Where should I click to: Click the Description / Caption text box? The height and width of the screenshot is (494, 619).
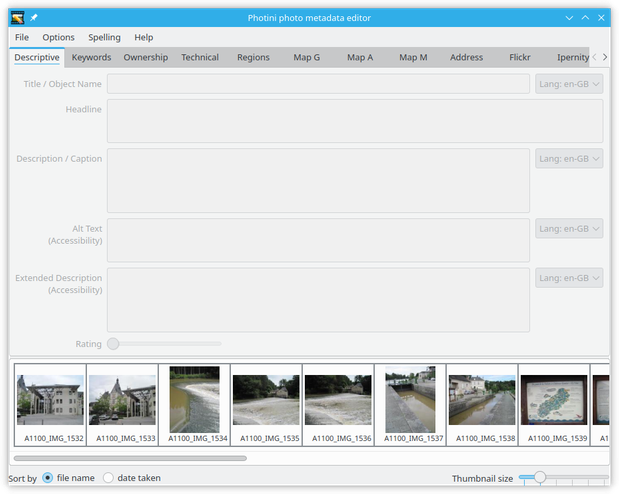318,180
